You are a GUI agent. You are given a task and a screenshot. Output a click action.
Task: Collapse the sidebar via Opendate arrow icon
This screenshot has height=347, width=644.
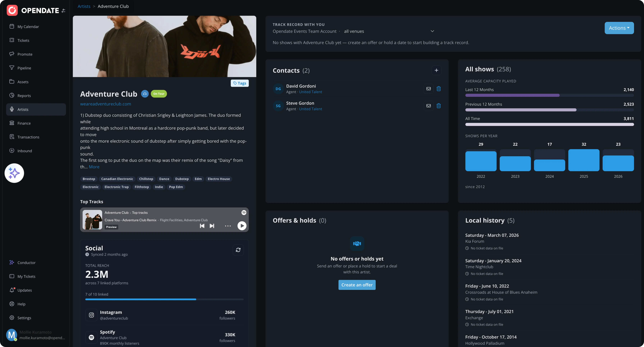tap(64, 11)
